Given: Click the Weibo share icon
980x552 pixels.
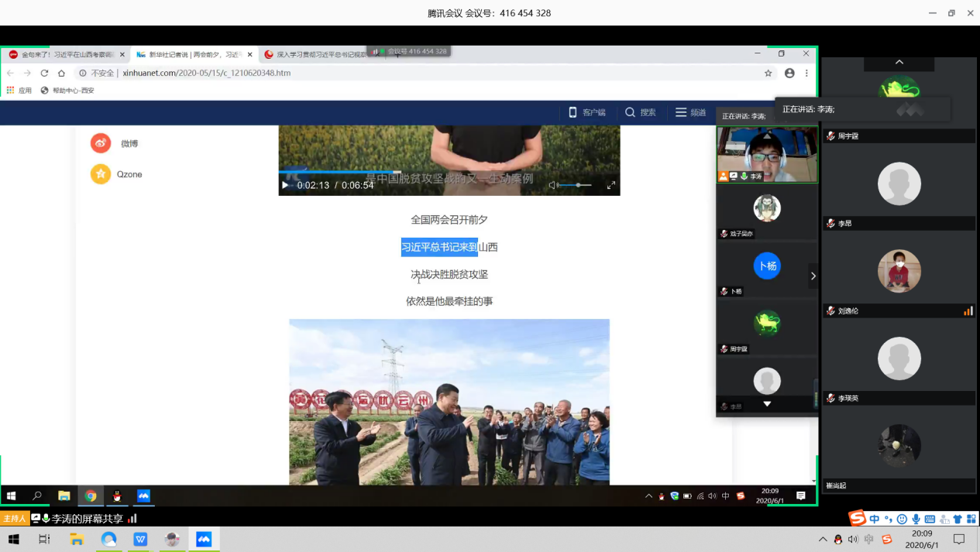Looking at the screenshot, I should [x=101, y=143].
